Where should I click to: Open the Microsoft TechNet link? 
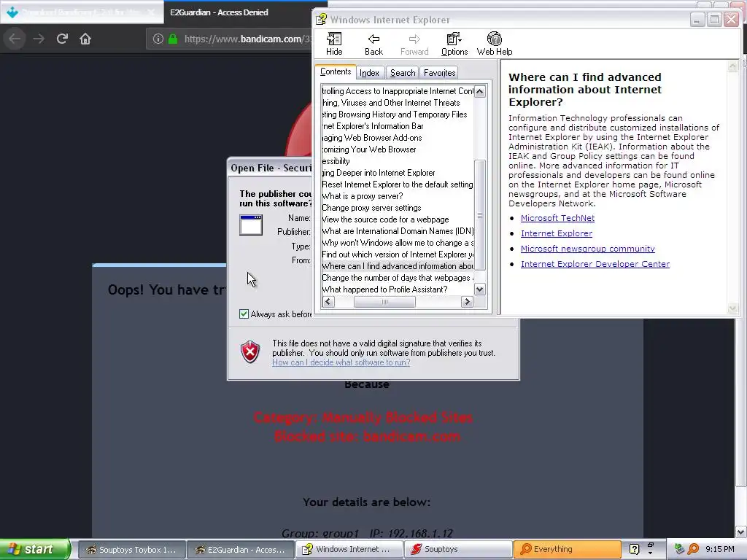pyautogui.click(x=557, y=218)
